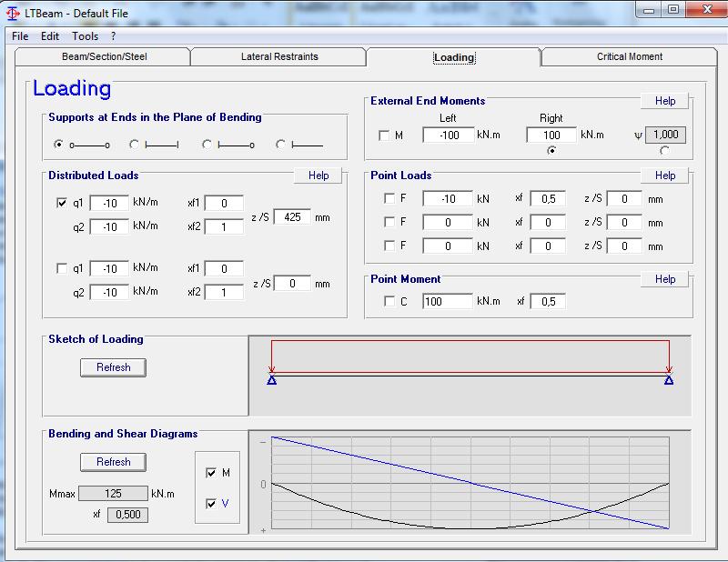Click the third point load F value field
The width and height of the screenshot is (728, 562).
[448, 246]
